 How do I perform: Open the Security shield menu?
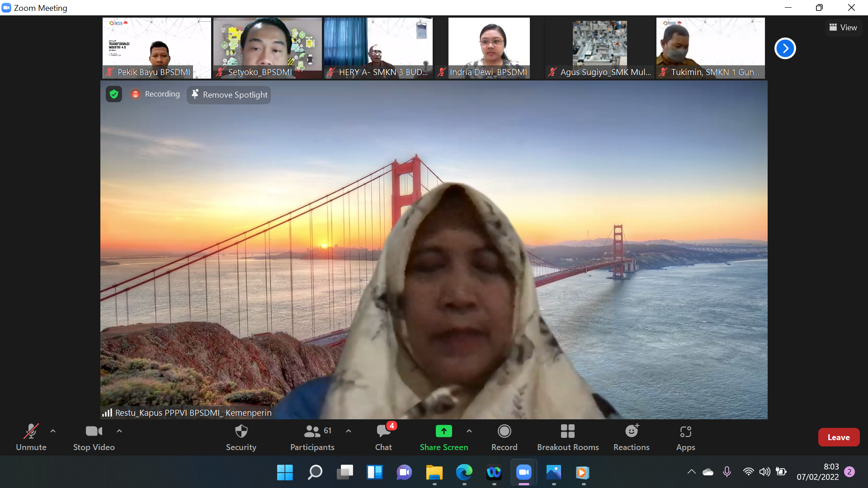point(241,437)
